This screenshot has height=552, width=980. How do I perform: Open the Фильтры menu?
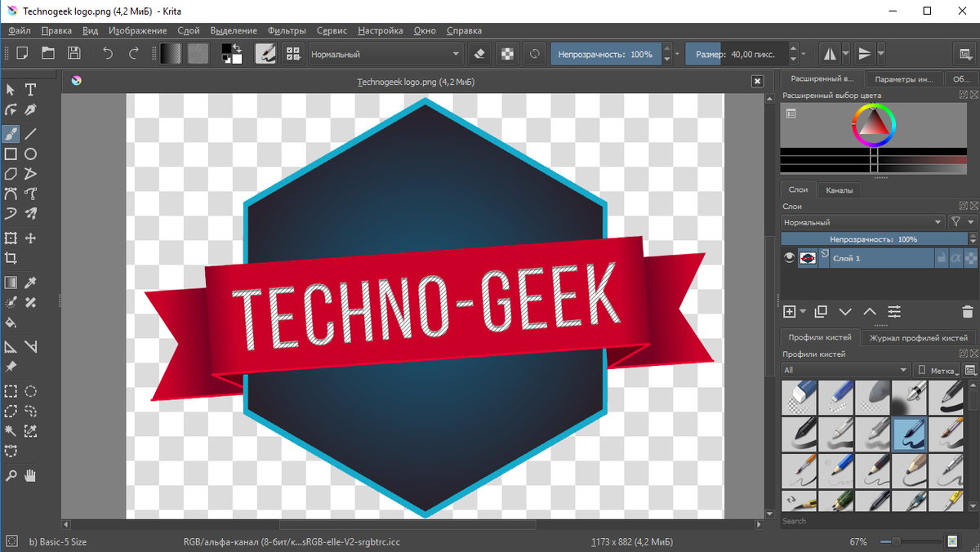[286, 30]
